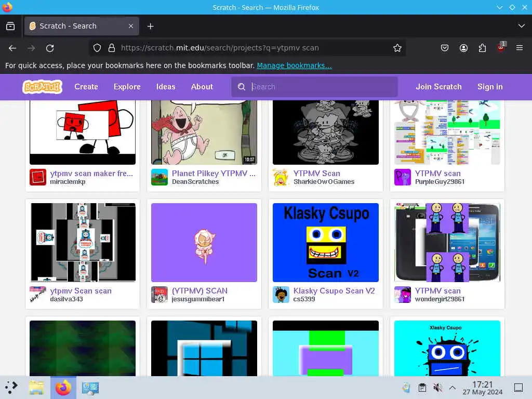Open a new tab with plus button
The image size is (532, 399).
coord(150,26)
